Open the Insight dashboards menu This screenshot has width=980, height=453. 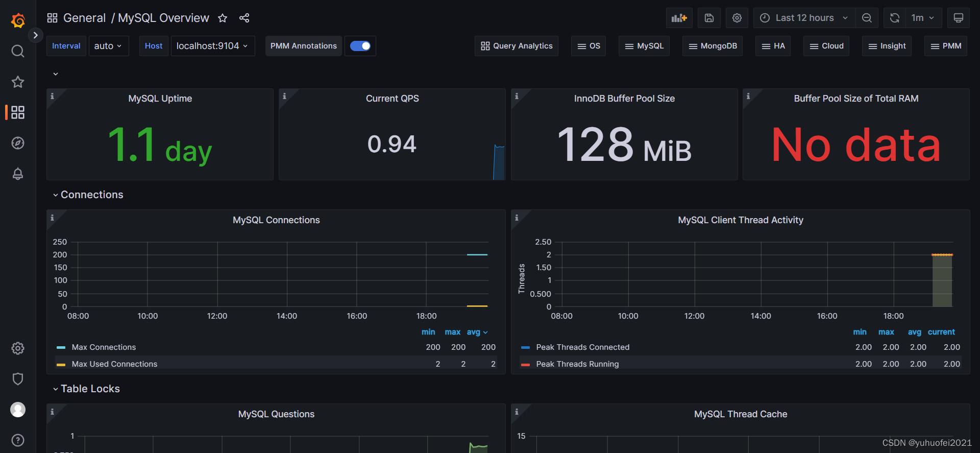coord(887,46)
